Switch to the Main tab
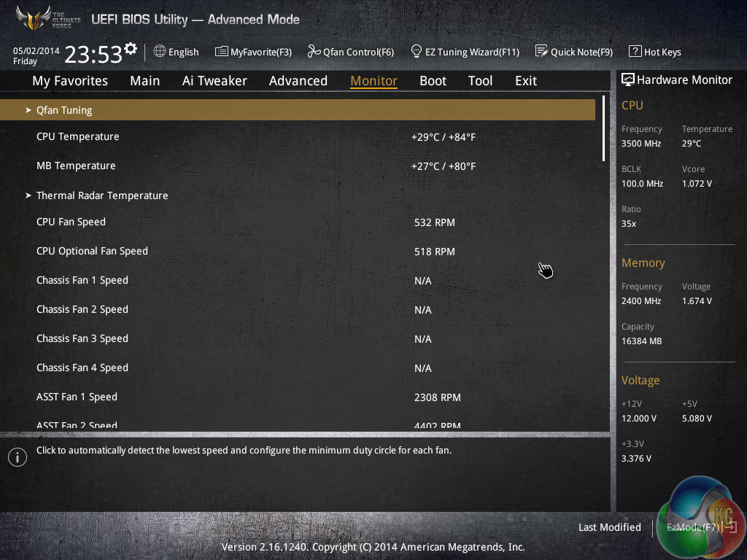This screenshot has width=747, height=560. (145, 81)
